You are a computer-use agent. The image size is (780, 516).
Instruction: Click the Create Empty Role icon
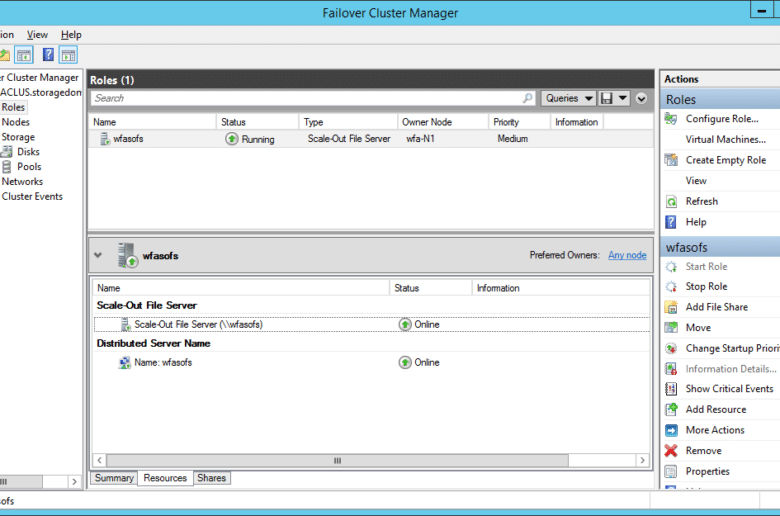(671, 160)
